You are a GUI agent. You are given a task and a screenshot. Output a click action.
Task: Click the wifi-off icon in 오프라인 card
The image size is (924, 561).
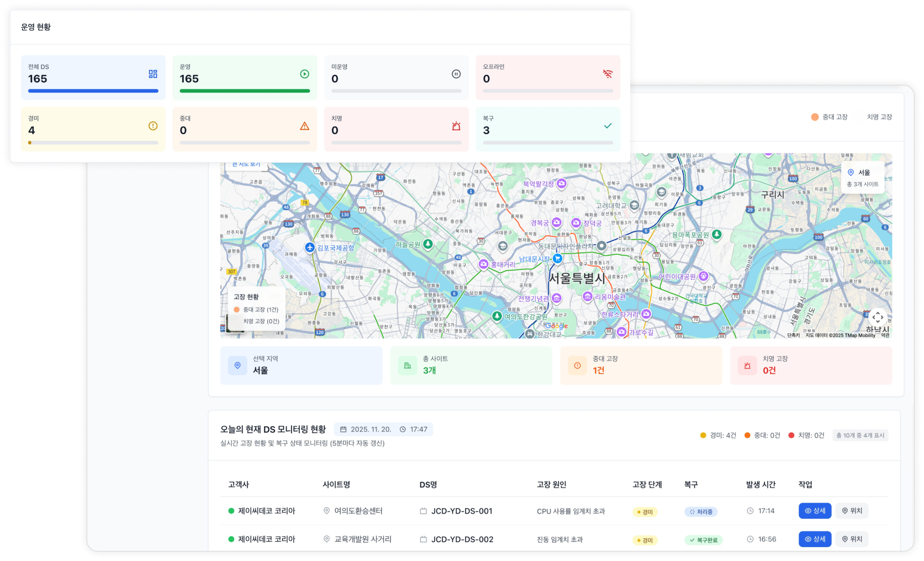click(607, 74)
